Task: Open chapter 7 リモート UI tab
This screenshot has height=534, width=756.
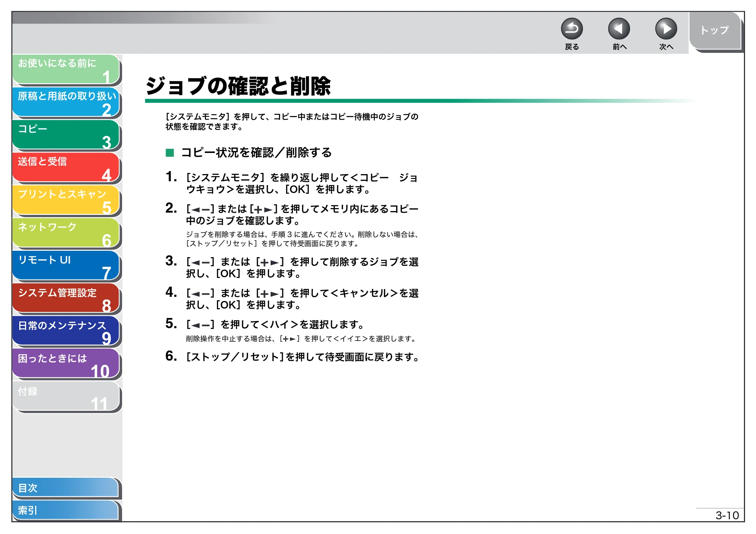Action: 66,266
